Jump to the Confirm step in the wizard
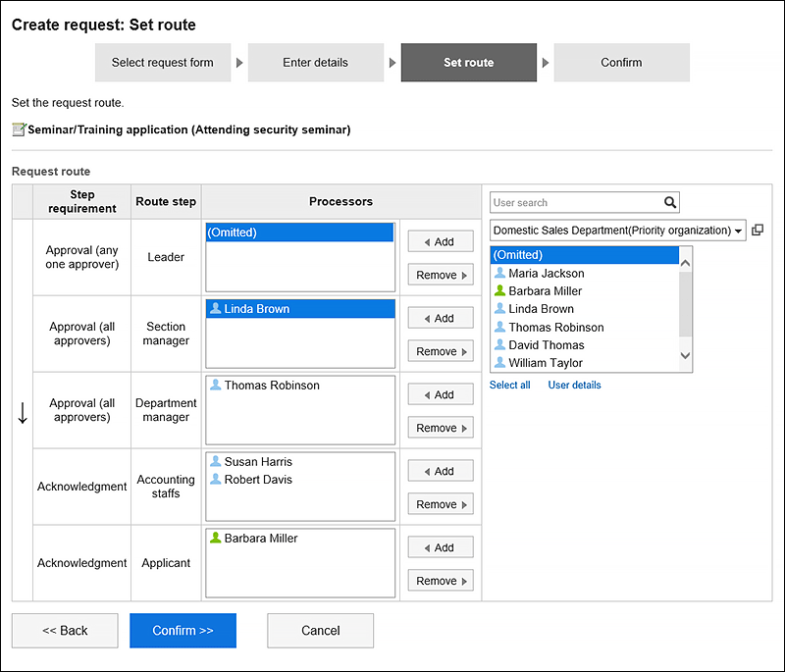The image size is (785, 672). click(621, 63)
